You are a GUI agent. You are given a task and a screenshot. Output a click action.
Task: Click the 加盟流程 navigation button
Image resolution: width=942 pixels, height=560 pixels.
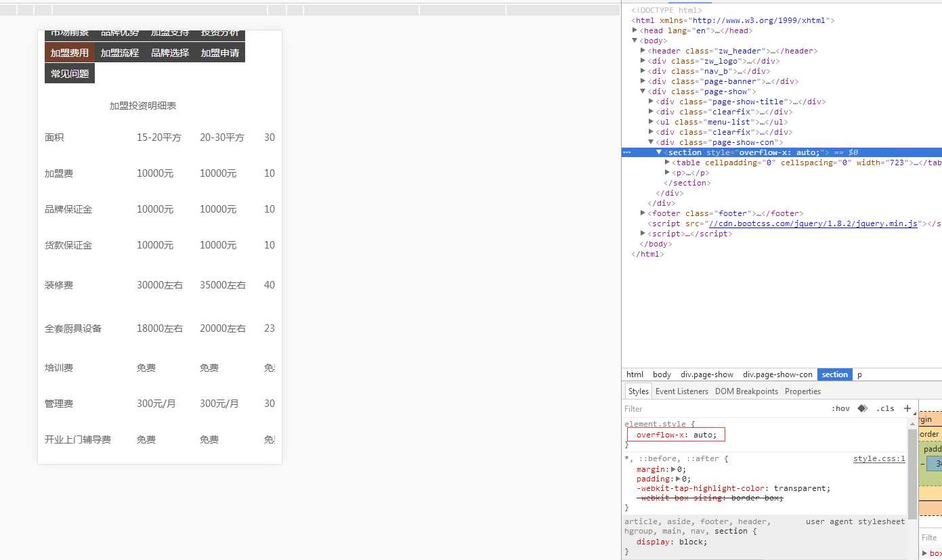120,53
